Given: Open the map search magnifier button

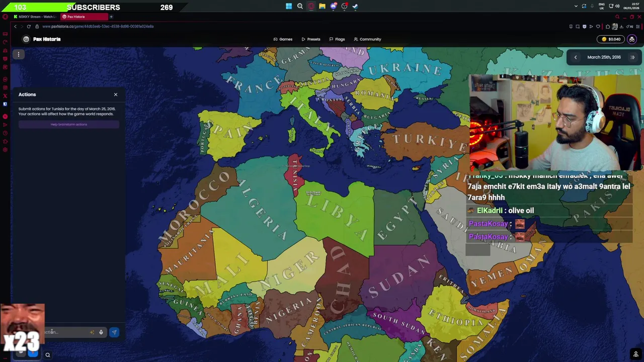Looking at the screenshot, I should click(48, 355).
